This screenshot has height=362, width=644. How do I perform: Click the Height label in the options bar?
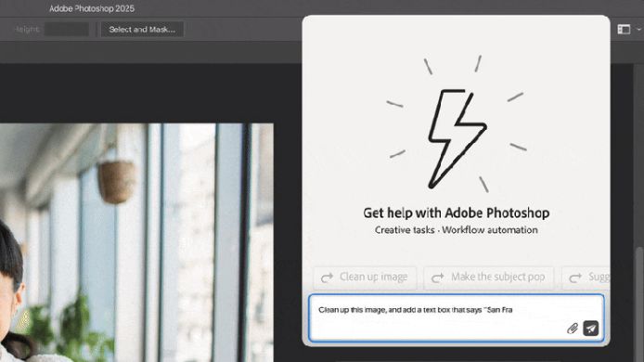point(28,29)
